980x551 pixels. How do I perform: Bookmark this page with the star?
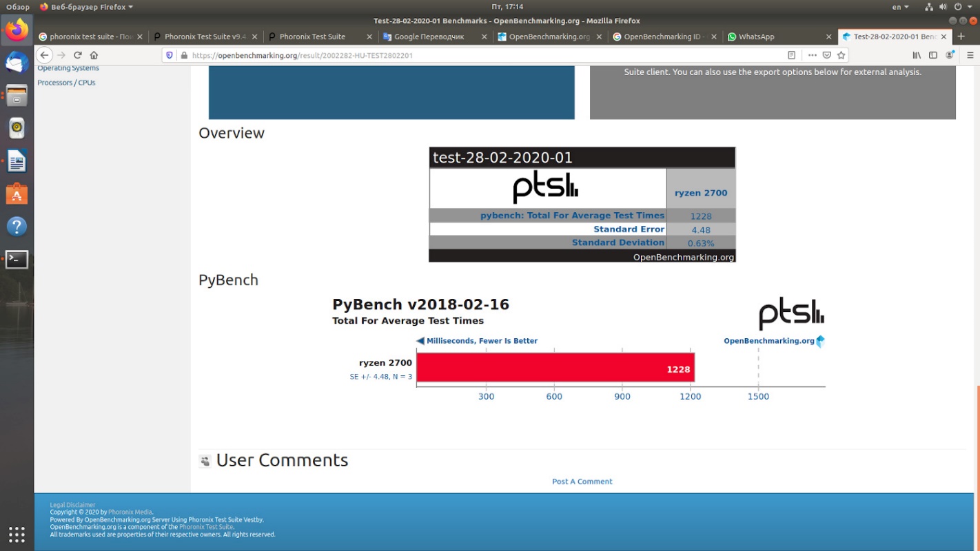[841, 55]
